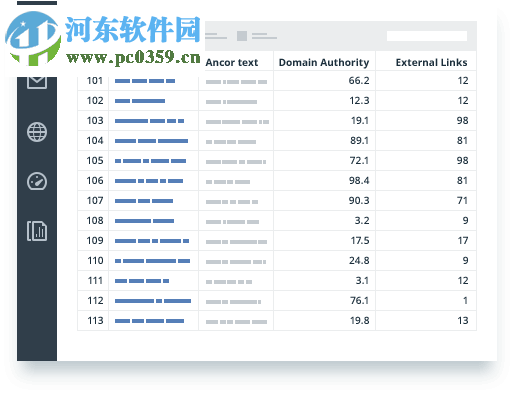Screen dimensions: 514x394
Task: Open the blue link in row 106
Action: click(x=149, y=181)
